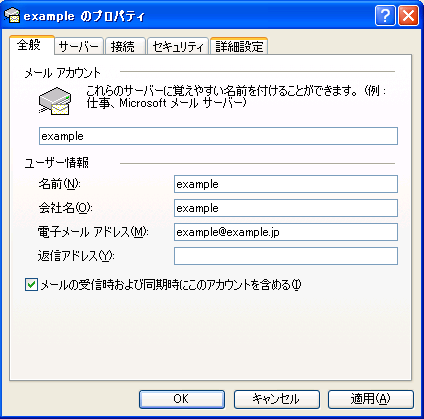Viewport: 424px width, 419px height.
Task: Click the example のプロパティ title bar text
Action: pos(84,16)
